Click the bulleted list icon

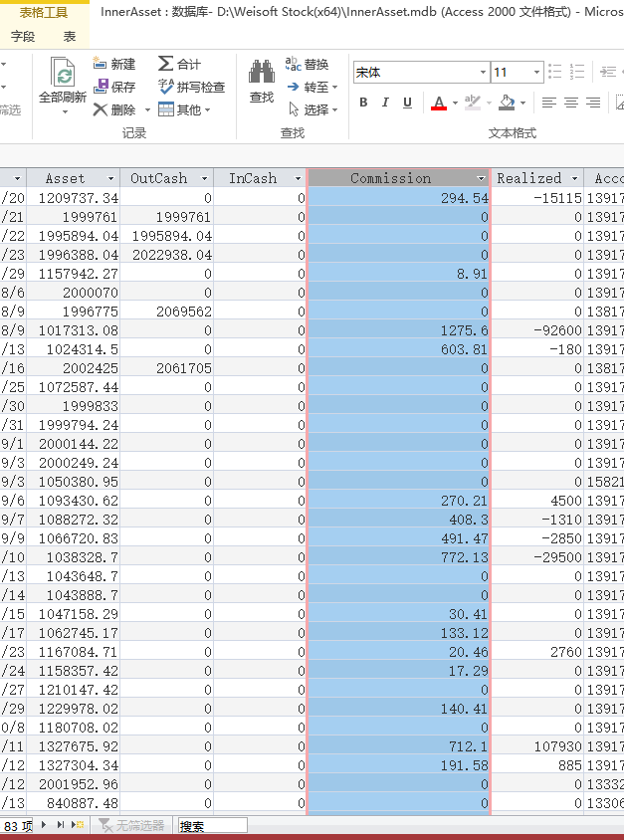coord(554,72)
